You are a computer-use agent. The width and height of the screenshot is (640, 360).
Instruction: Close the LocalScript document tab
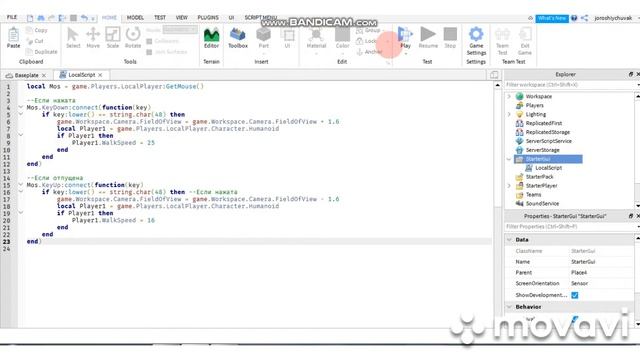click(100, 75)
